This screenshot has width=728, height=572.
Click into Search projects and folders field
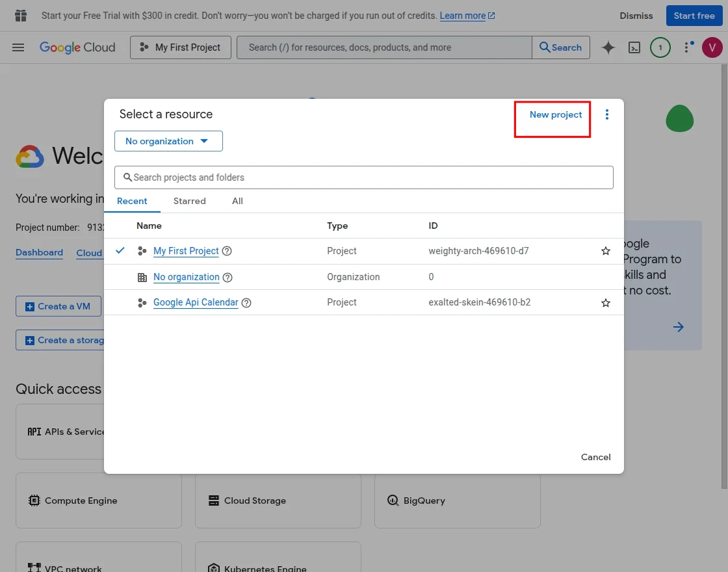(364, 177)
